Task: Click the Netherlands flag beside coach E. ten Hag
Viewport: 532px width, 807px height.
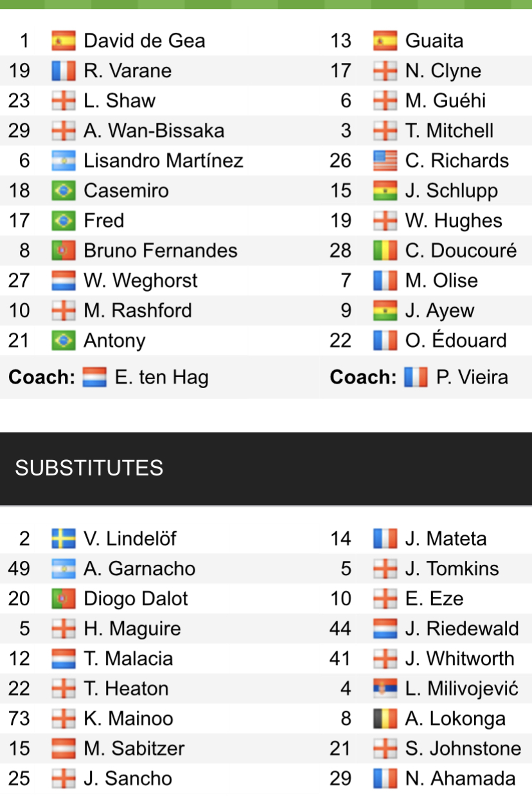Action: pos(94,377)
